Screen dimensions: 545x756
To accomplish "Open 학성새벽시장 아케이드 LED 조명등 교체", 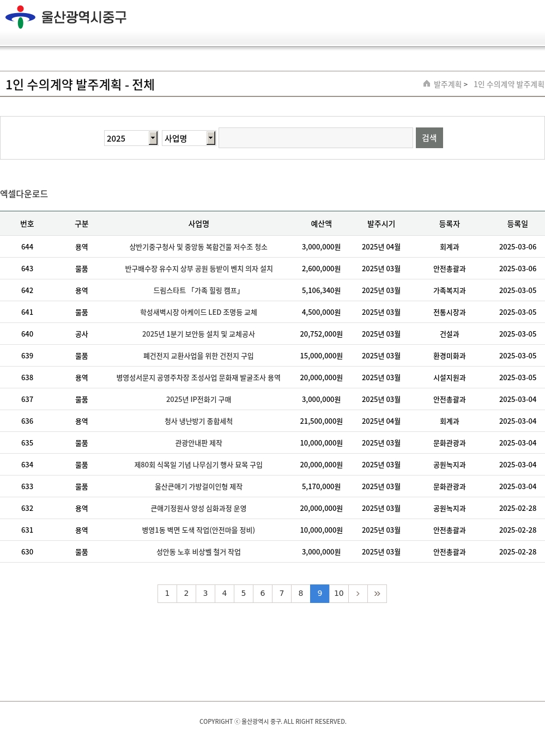I will 198,312.
